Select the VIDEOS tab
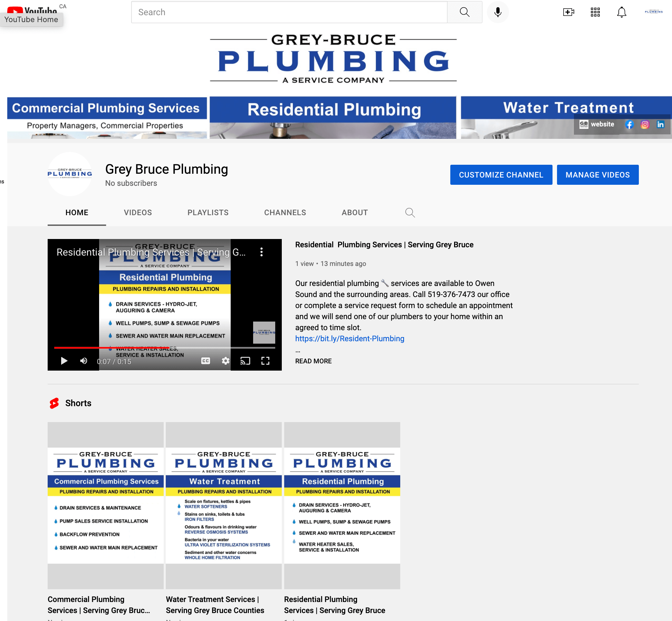 pos(137,212)
